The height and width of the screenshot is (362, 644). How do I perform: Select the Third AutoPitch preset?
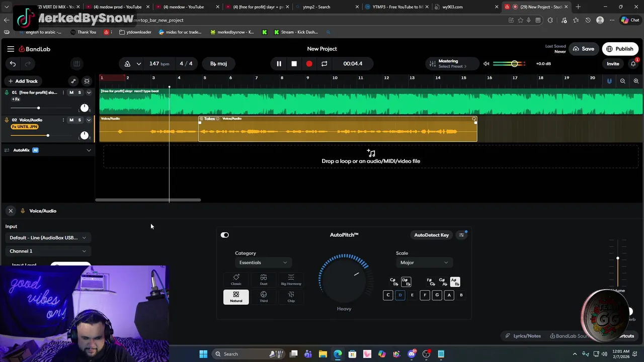tap(264, 297)
